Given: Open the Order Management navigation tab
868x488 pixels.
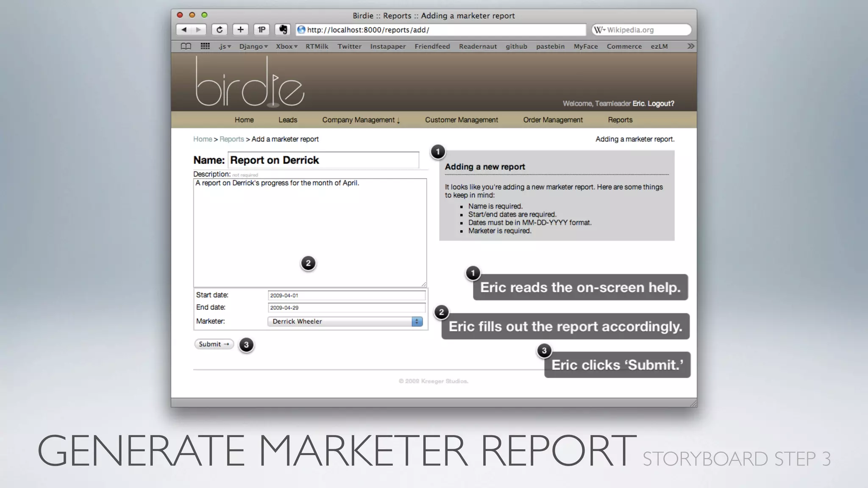Looking at the screenshot, I should [553, 120].
